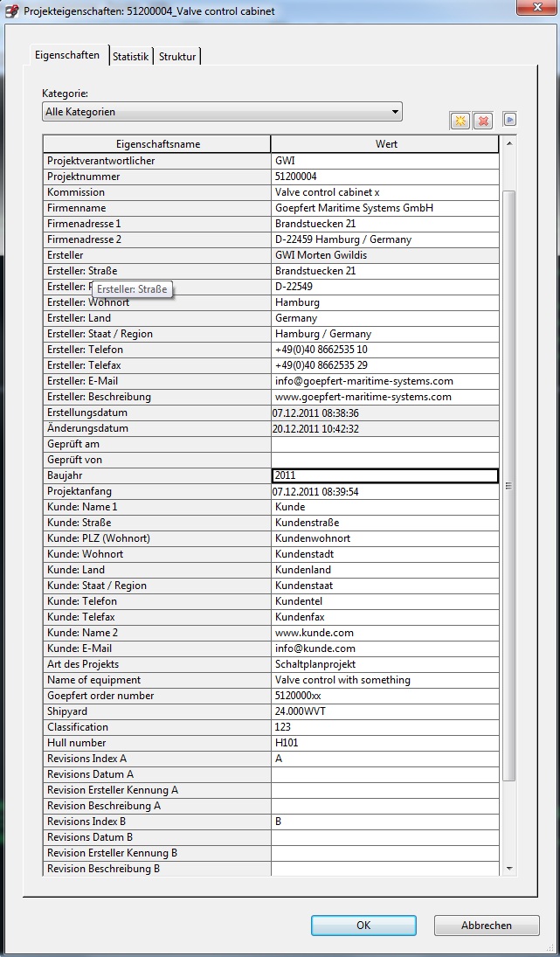Click the value Kundenstadt

(385, 554)
